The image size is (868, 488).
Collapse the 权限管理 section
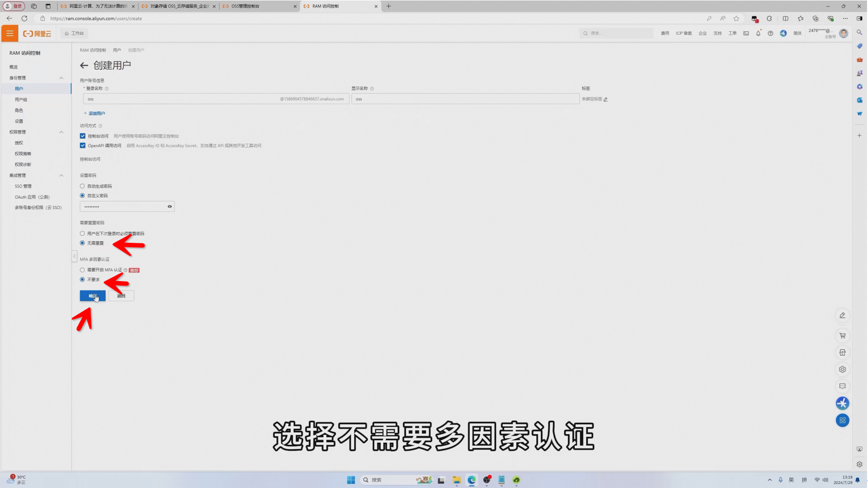tap(61, 132)
